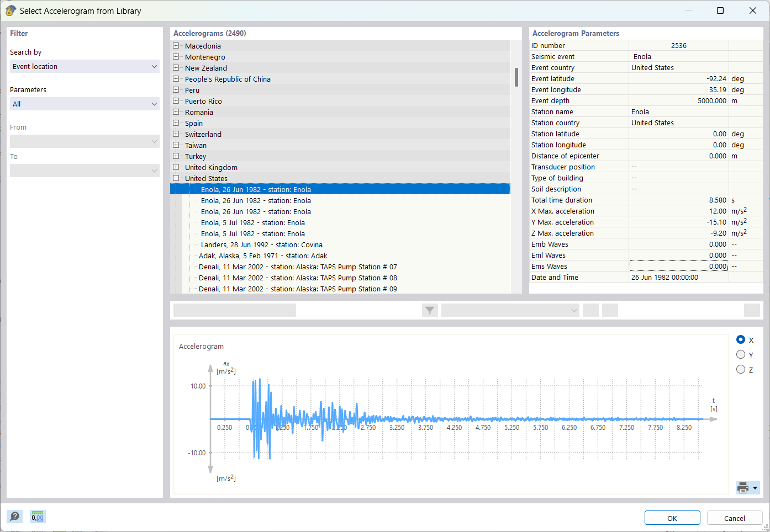Viewport: 770px width, 532px height.
Task: Open the Parameters filter dropdown
Action: point(84,104)
